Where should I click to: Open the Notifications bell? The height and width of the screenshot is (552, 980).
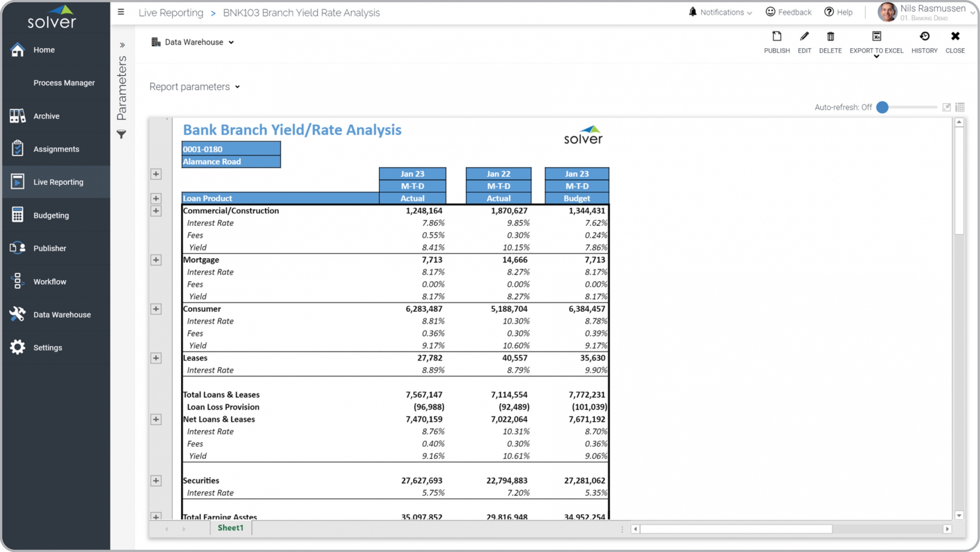click(x=693, y=12)
